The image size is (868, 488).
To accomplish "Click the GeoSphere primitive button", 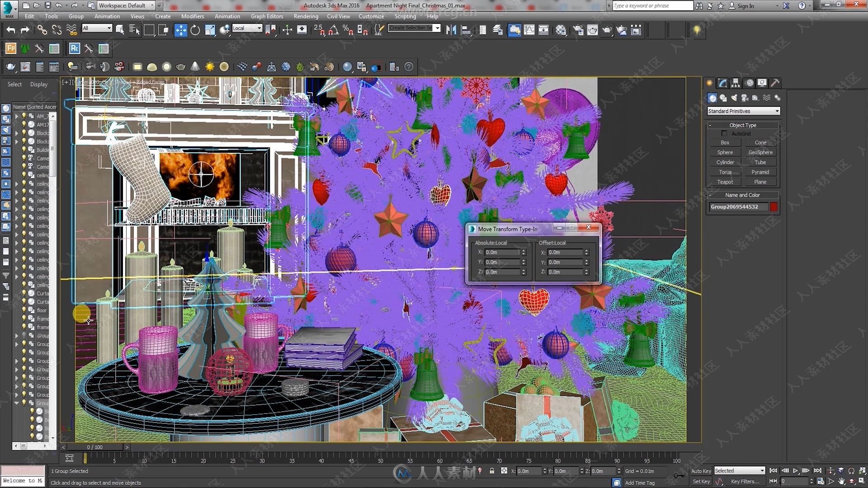I will (760, 152).
